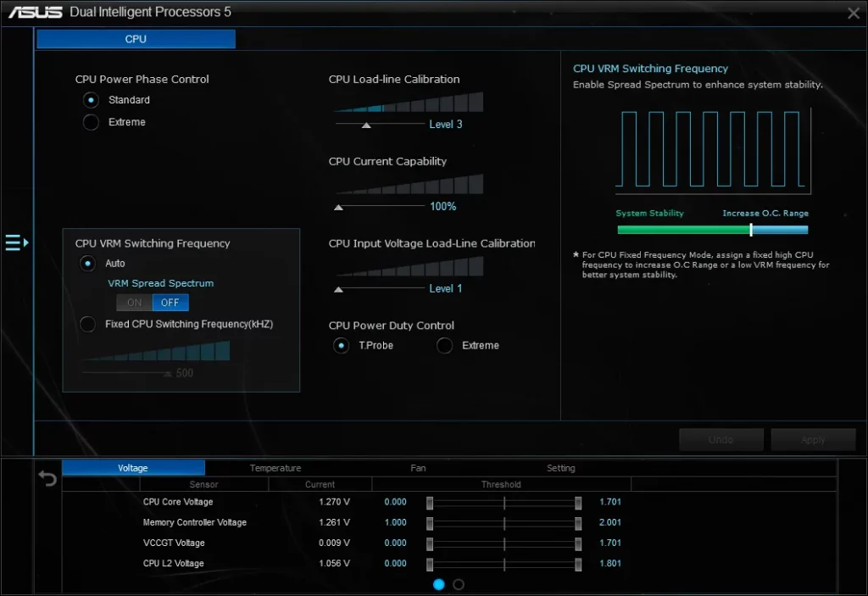868x596 pixels.
Task: Click VCCGT Voltage lower threshold handle
Action: (x=430, y=544)
